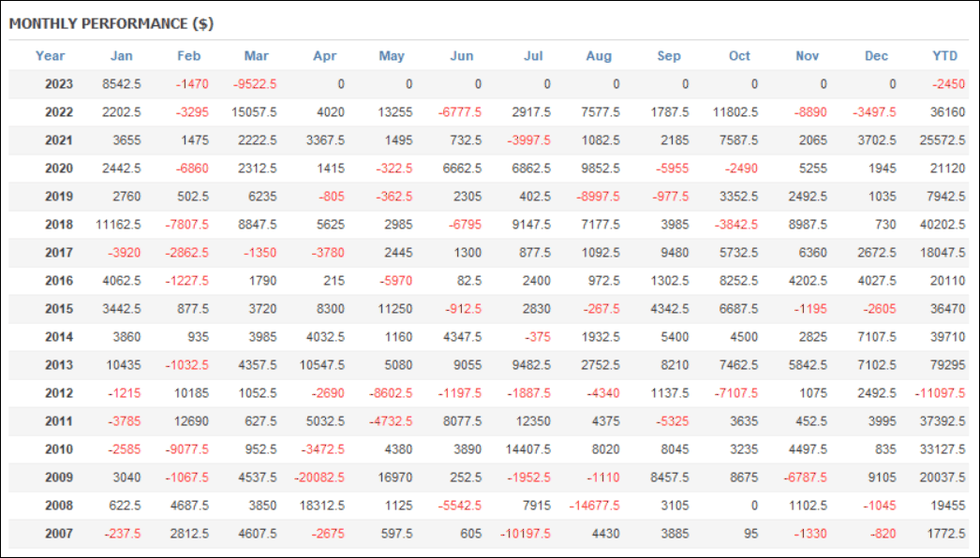
Task: Select the 2023 year row label
Action: tap(59, 84)
